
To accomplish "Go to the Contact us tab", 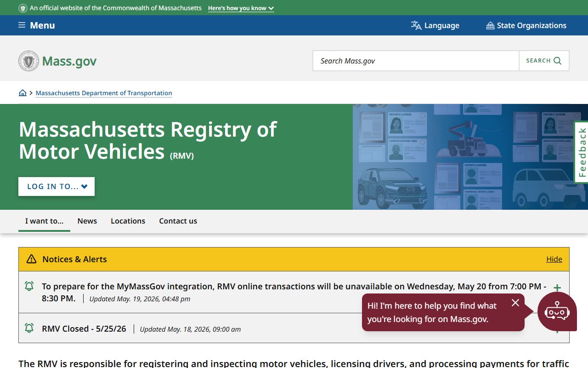I will [178, 221].
